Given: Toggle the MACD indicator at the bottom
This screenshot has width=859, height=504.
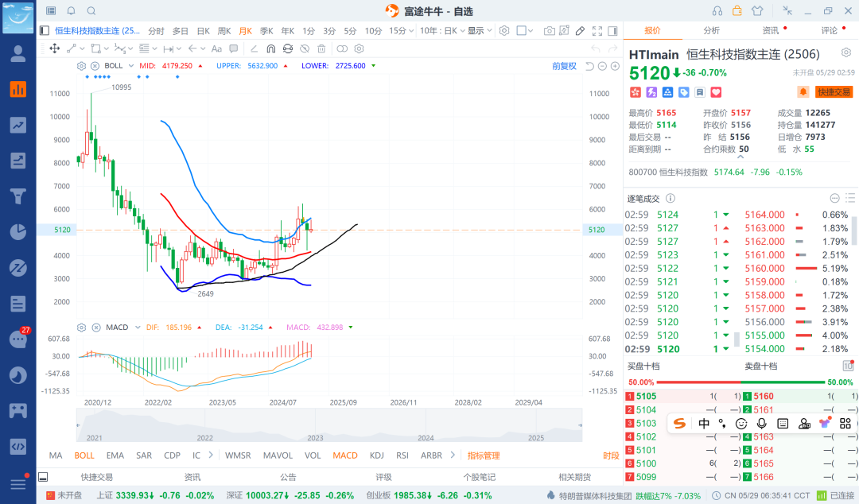Looking at the screenshot, I should (345, 456).
